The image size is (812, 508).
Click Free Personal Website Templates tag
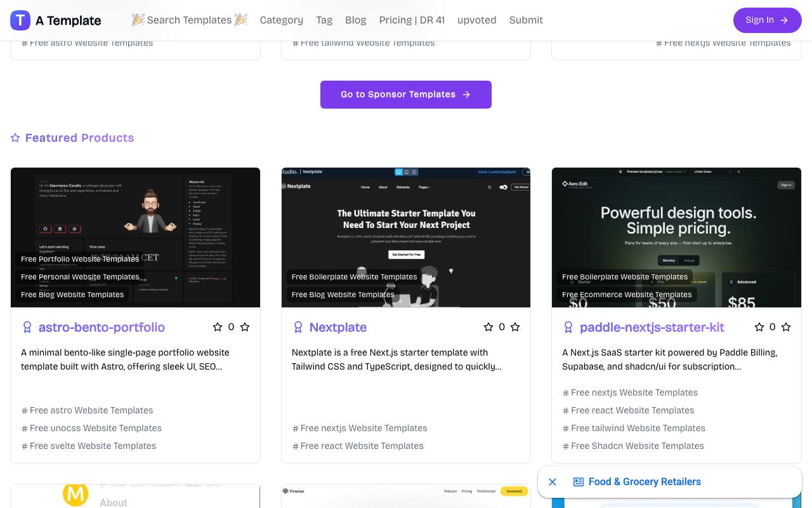80,277
